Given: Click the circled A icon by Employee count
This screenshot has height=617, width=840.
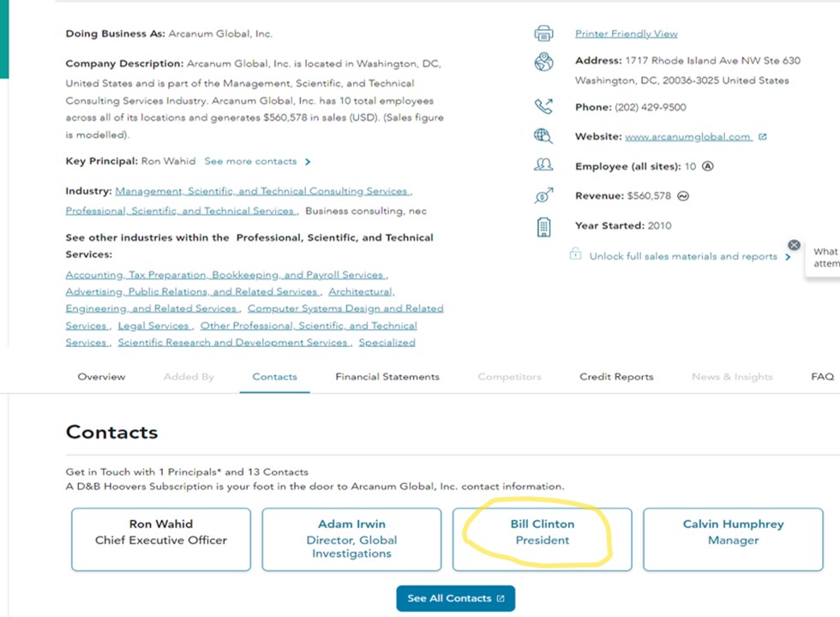Looking at the screenshot, I should click(708, 166).
